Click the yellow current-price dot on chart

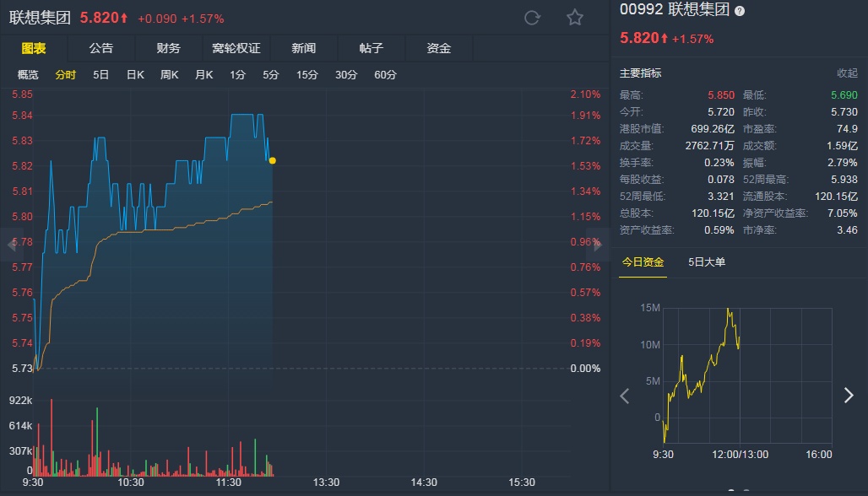[x=272, y=160]
